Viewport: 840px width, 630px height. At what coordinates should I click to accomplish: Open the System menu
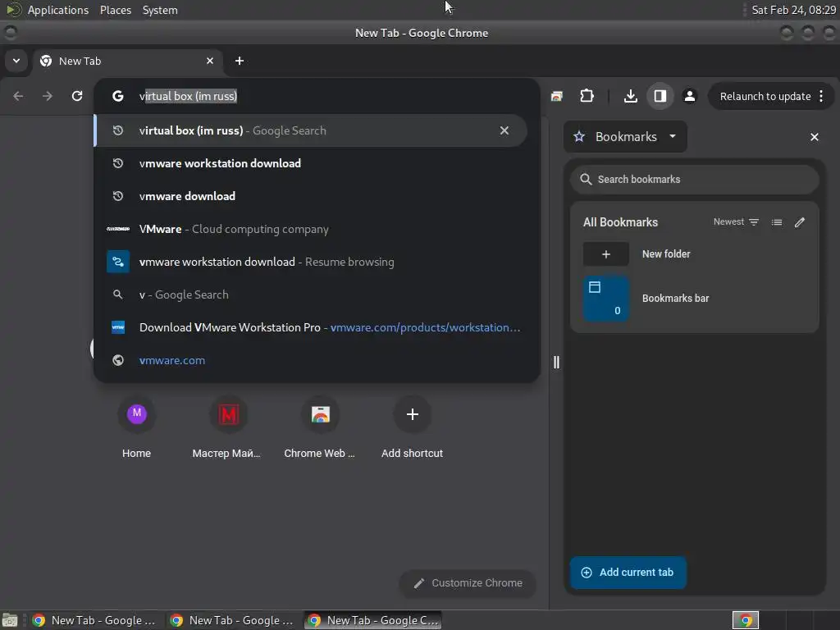click(x=160, y=10)
